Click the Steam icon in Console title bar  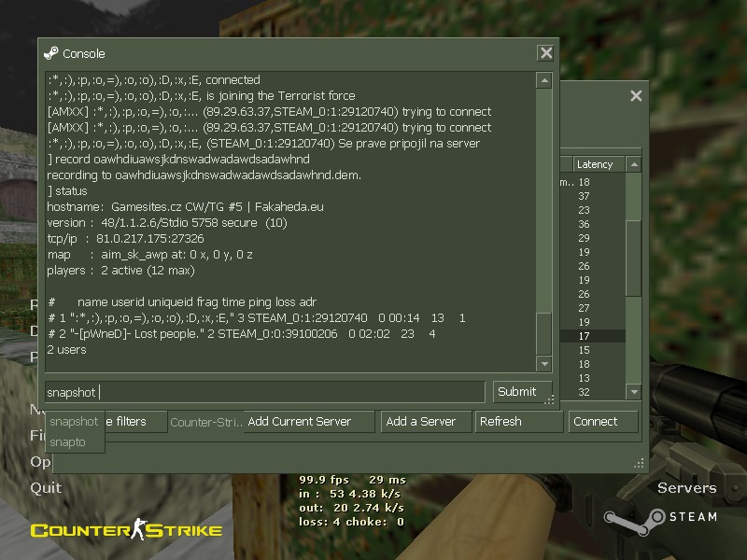click(x=51, y=53)
